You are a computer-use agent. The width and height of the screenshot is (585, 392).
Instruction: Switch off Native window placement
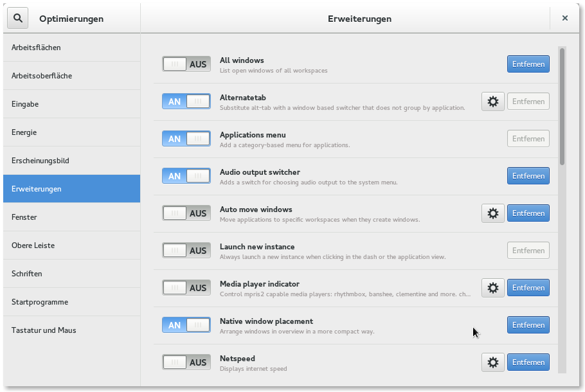[x=186, y=325]
